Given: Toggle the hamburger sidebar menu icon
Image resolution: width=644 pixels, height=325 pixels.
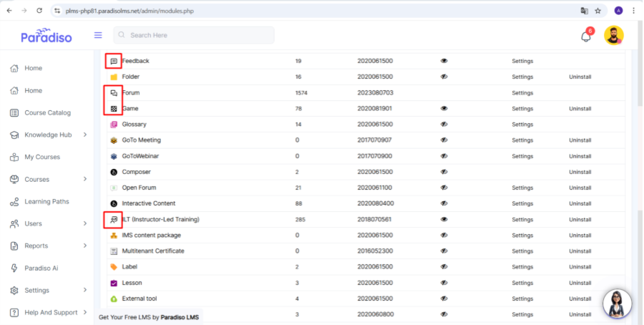Looking at the screenshot, I should pos(98,36).
